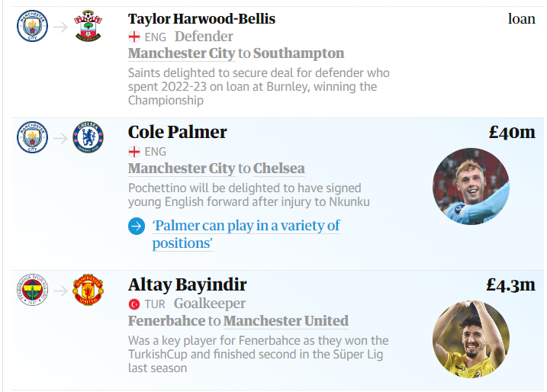Screen dimensions: 547x392
Task: Click Altay Bayindir's circular photo
Action: click(x=471, y=339)
